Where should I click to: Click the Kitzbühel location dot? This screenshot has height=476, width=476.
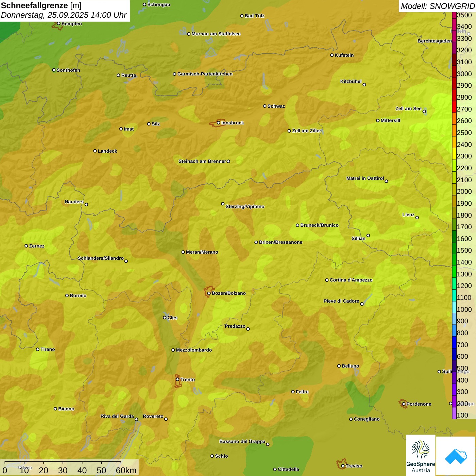coord(364,85)
